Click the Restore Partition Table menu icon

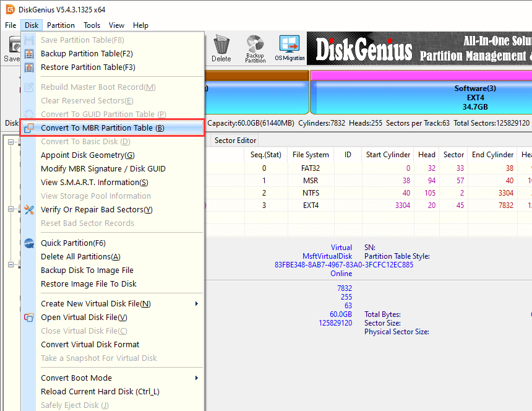[29, 67]
